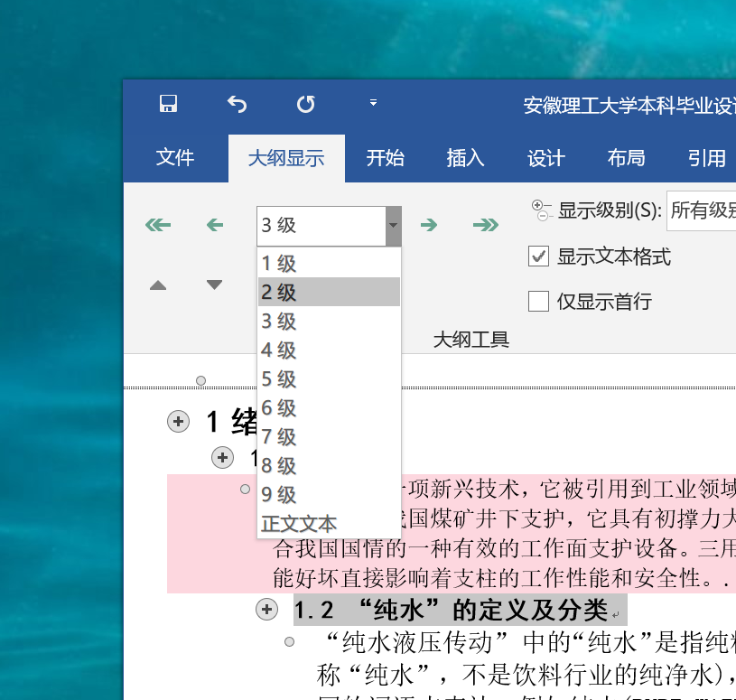
Task: Click the Move Down triangle icon
Action: [214, 285]
